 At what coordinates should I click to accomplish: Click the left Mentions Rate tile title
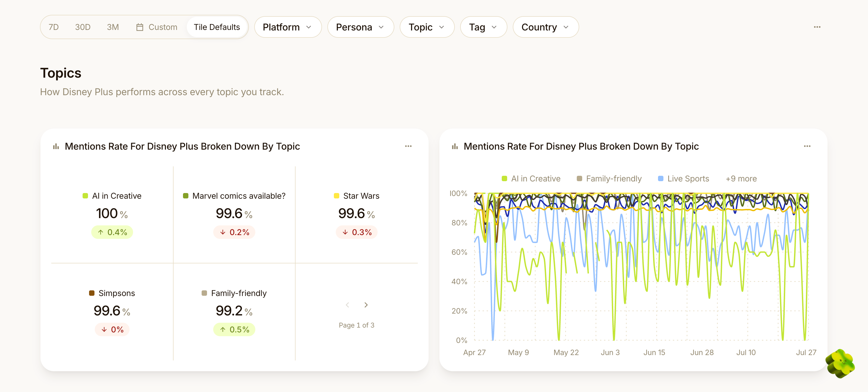182,146
